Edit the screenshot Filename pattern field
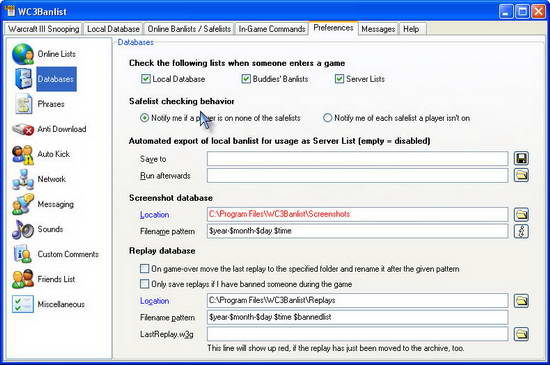Viewport: 550px width, 365px height. click(x=357, y=231)
